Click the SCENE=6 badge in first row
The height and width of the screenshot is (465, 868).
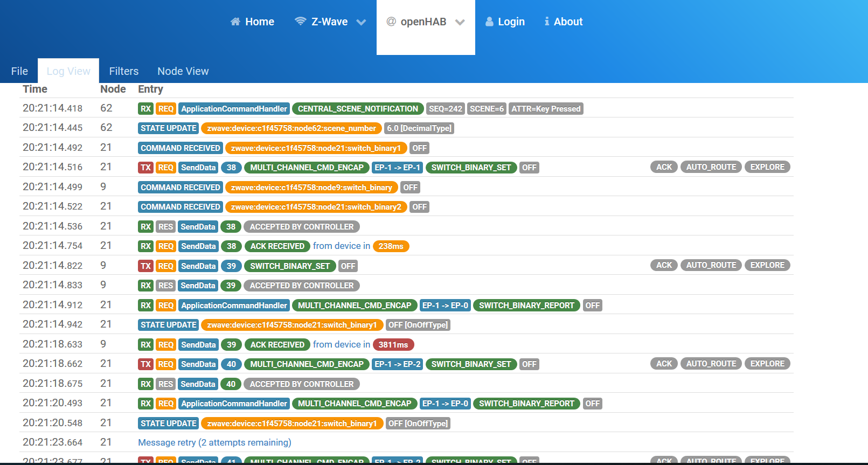(487, 109)
